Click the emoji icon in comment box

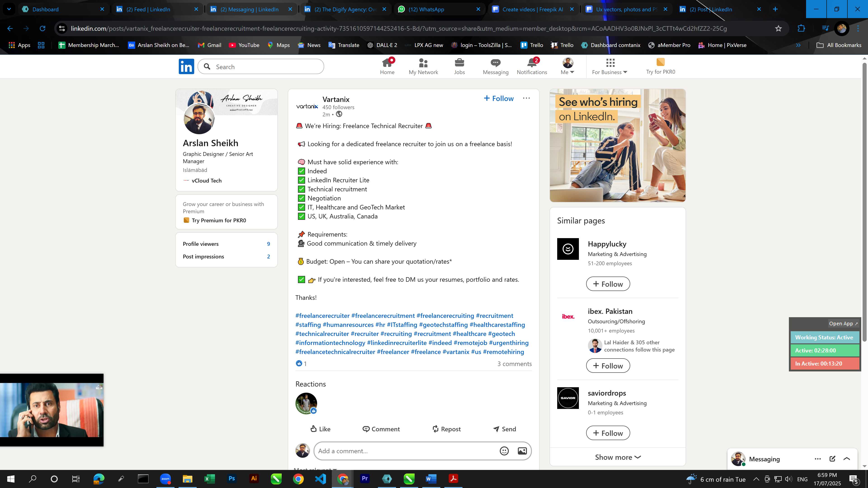tap(504, 451)
